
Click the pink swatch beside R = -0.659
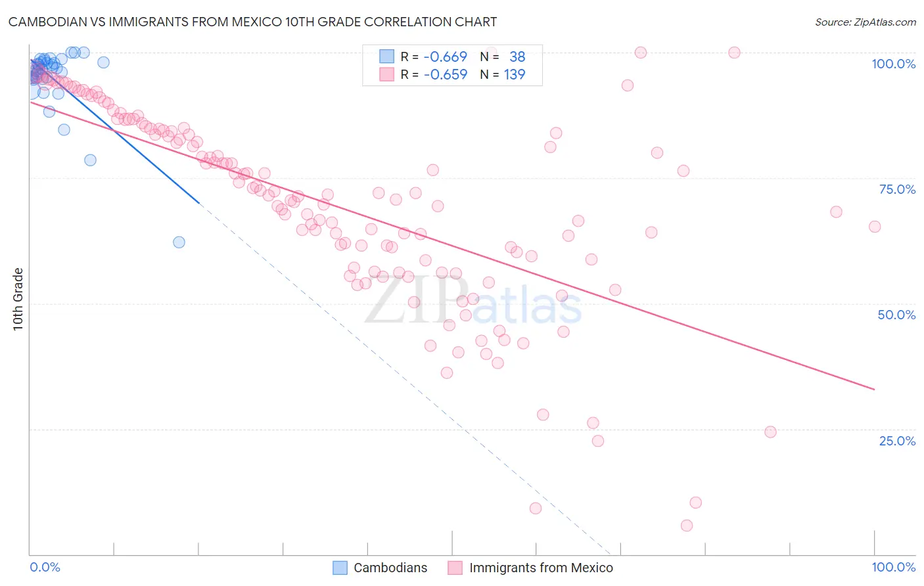(386, 74)
